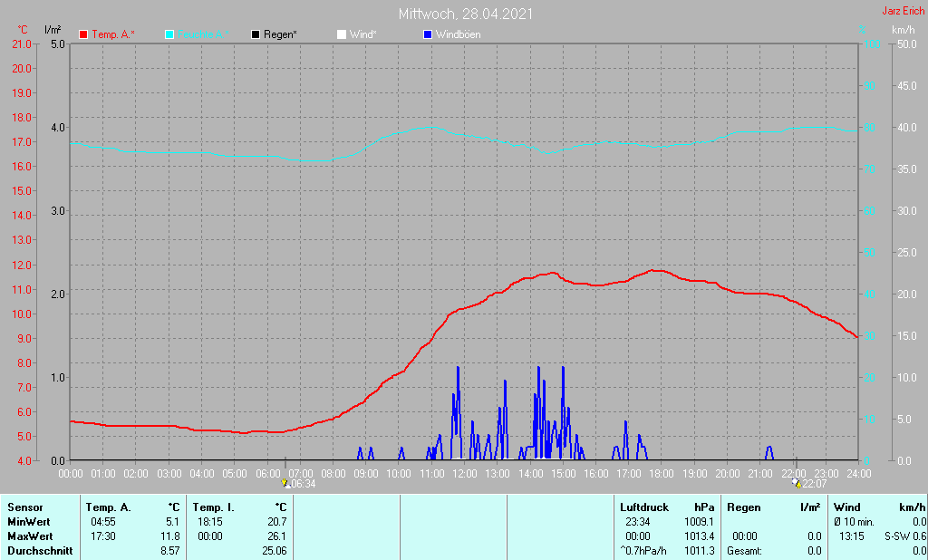Click the pressure minimum 1009.1
The width and height of the screenshot is (928, 560).
tap(700, 522)
